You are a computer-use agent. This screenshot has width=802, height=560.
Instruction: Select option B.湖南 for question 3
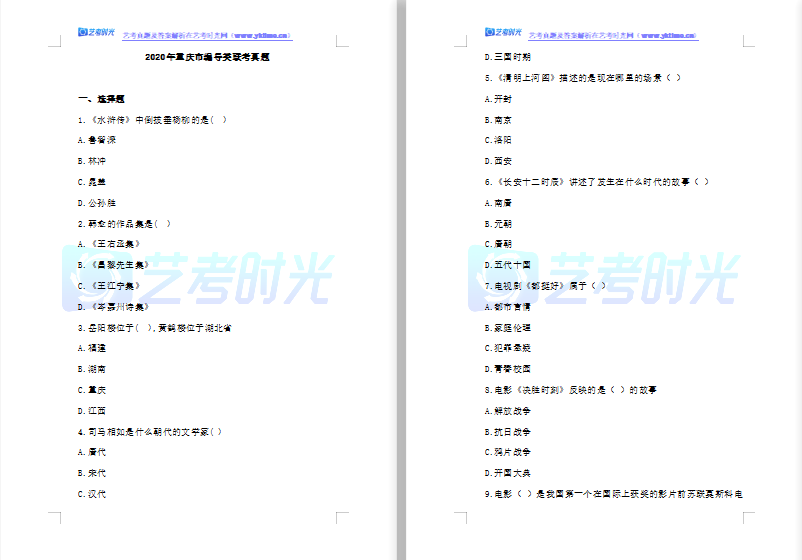tap(91, 369)
